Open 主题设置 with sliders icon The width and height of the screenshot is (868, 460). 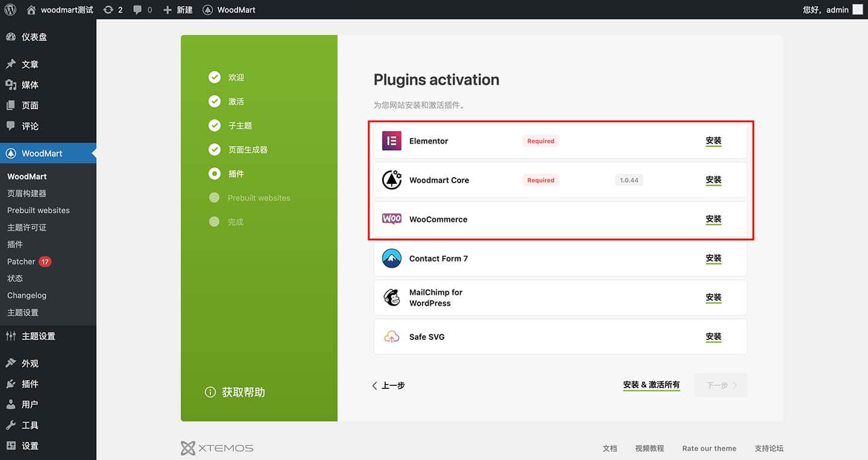coord(48,336)
